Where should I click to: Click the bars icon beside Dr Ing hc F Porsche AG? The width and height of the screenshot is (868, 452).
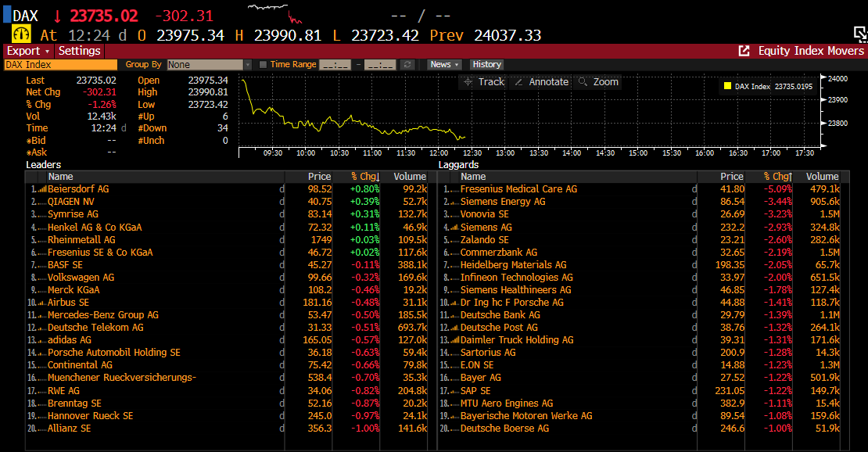455,303
